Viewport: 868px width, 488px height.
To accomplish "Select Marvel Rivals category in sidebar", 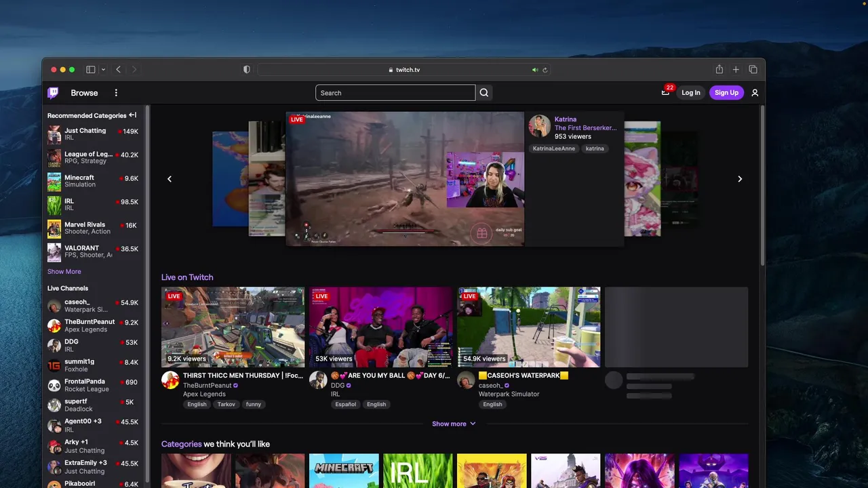I will point(93,228).
